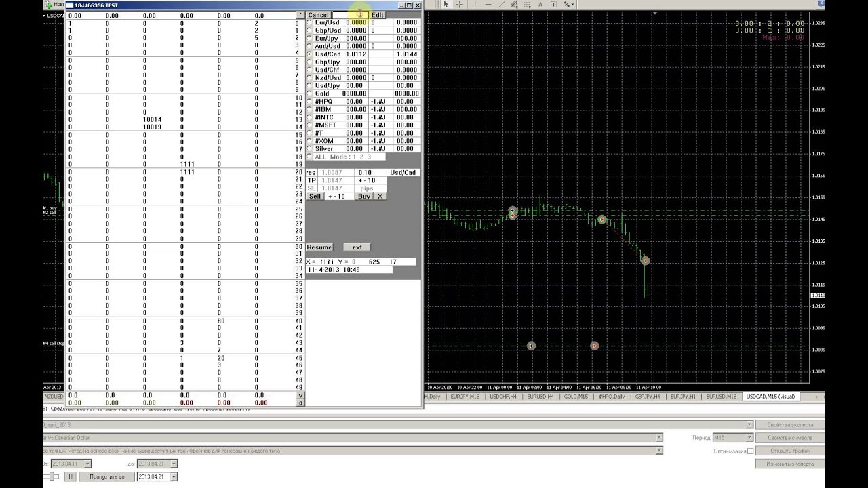Adjust the visual tester speed slider
Viewport: 868px width, 488px height.
[52, 476]
